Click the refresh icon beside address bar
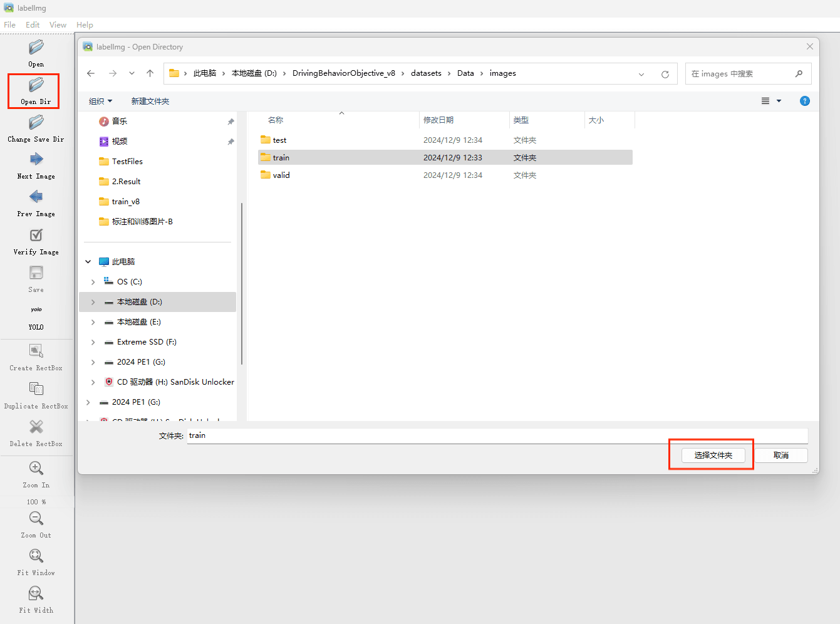The image size is (840, 624). [x=665, y=74]
